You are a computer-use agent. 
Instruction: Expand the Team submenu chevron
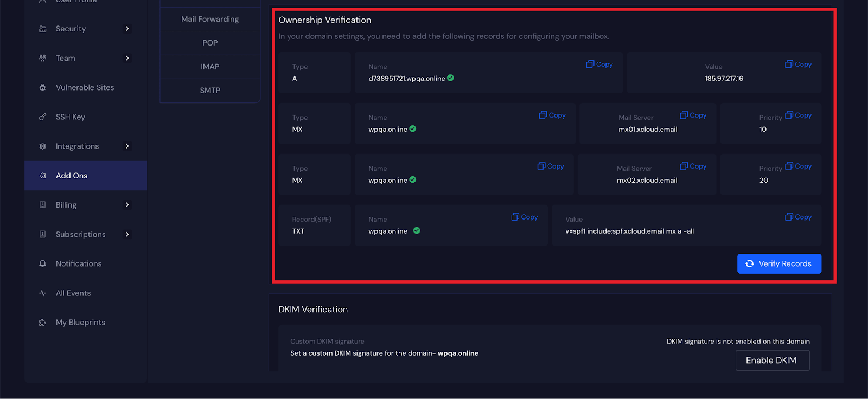(x=127, y=59)
